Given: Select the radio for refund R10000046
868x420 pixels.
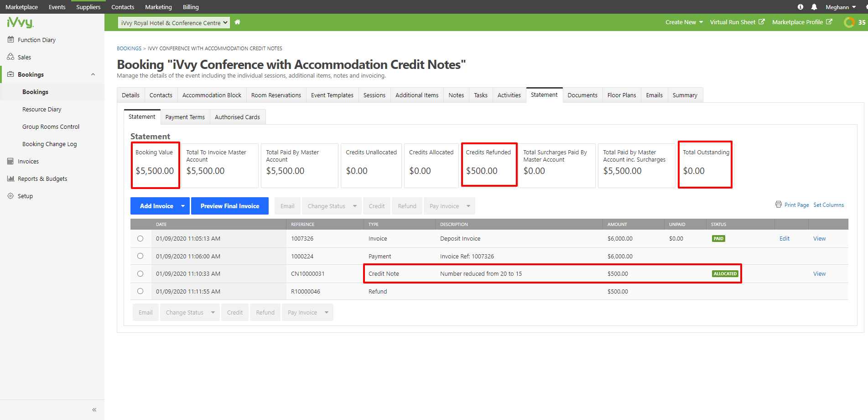Looking at the screenshot, I should [140, 291].
